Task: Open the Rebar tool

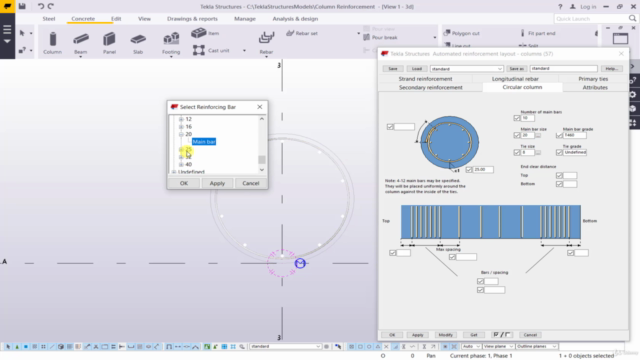Action: pos(266,43)
